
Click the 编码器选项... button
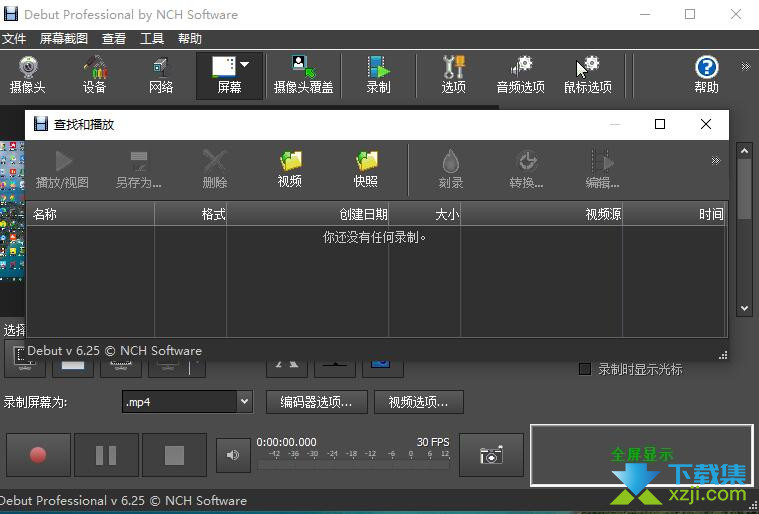pyautogui.click(x=317, y=402)
